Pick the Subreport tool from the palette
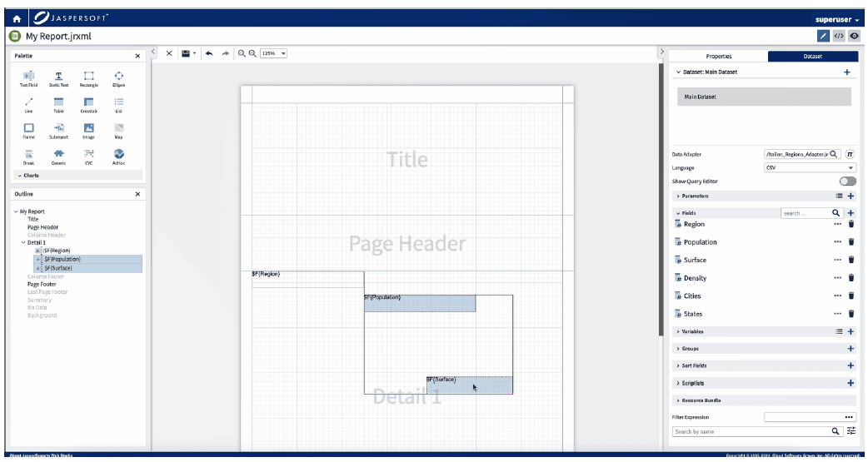Image resolution: width=868 pixels, height=462 pixels. tap(59, 130)
